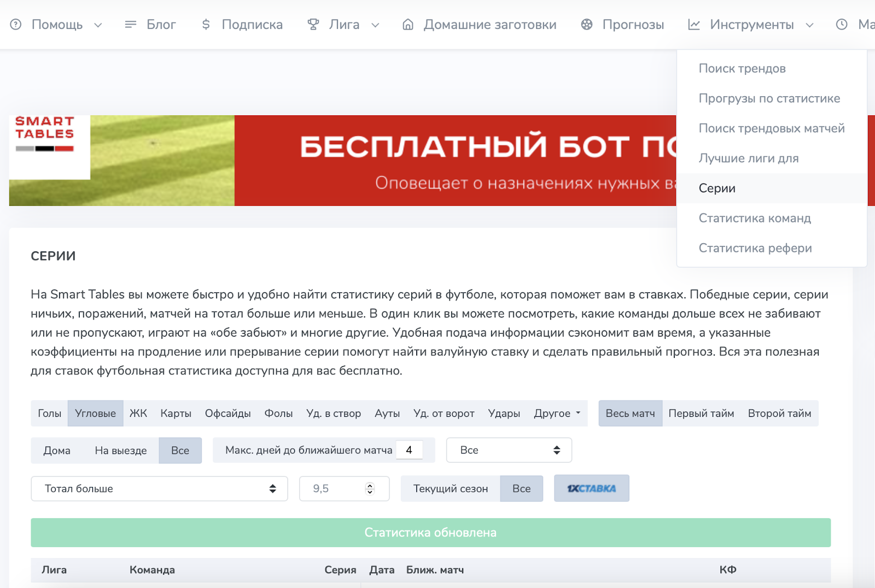
Task: Open the Все league select box
Action: point(509,450)
